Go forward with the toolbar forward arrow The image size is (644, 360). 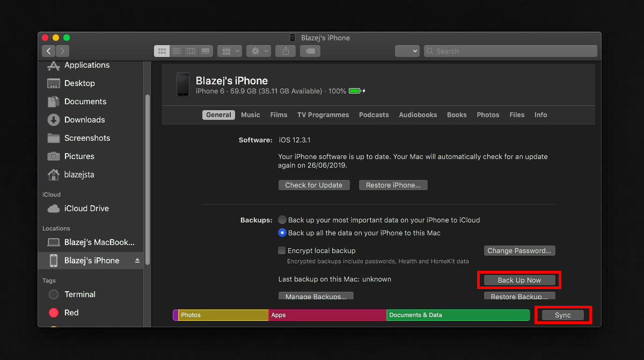[62, 51]
